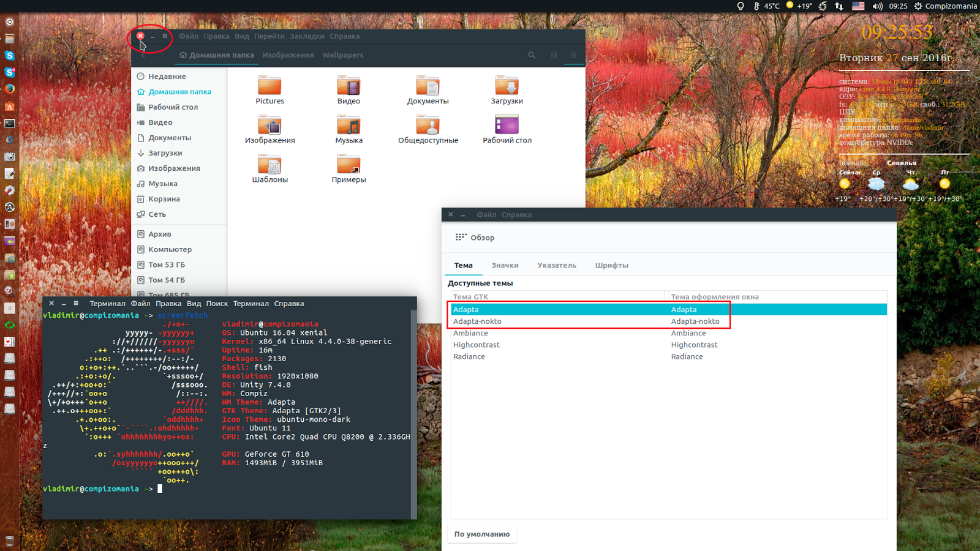This screenshot has height=551, width=980.
Task: Click the network arrows indicator in the tray
Action: pyautogui.click(x=839, y=6)
